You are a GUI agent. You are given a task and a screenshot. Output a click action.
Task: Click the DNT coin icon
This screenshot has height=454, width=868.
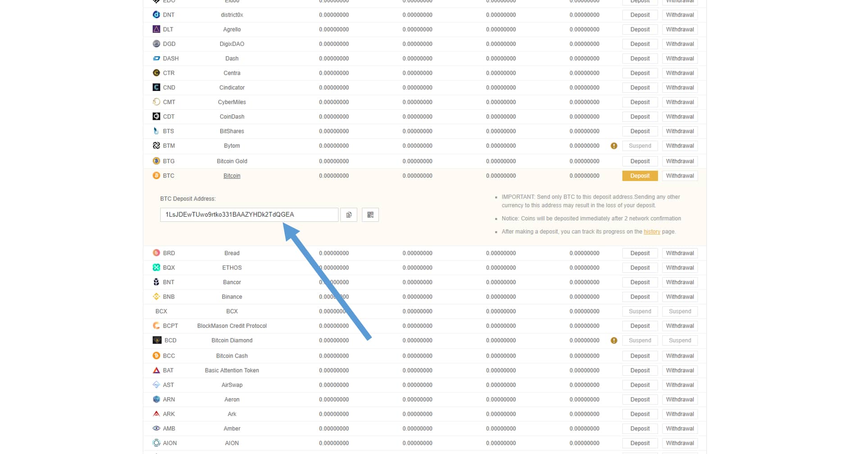tap(156, 15)
